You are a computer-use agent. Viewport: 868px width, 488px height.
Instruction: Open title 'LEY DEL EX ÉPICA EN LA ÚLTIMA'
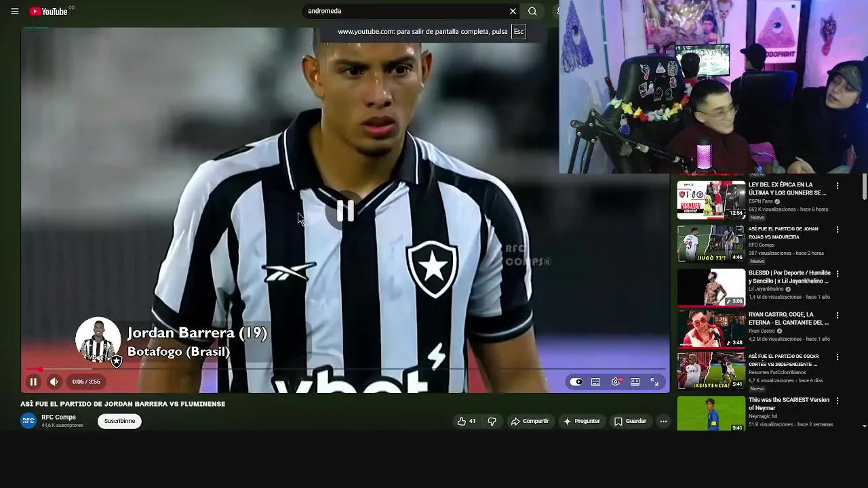(x=787, y=188)
